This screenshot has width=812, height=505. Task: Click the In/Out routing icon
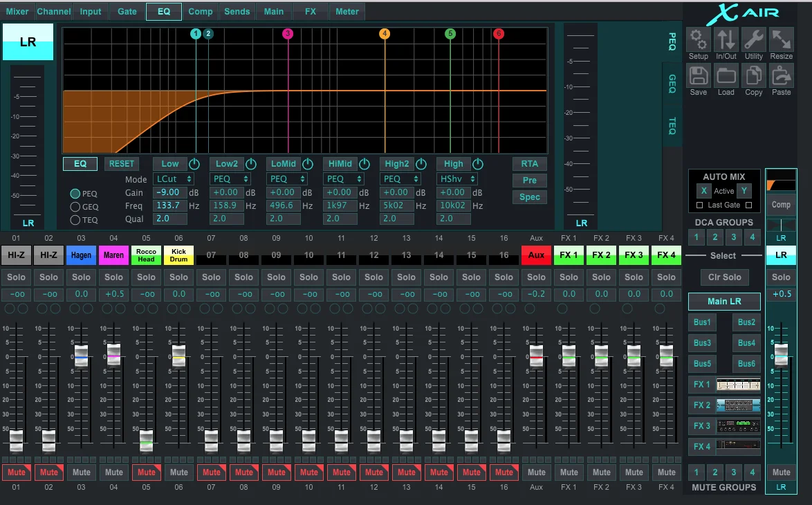(726, 40)
